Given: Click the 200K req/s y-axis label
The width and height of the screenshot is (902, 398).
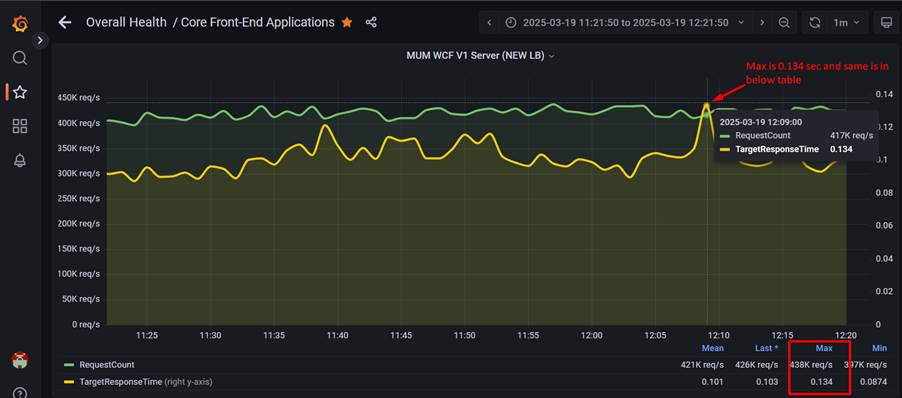Looking at the screenshot, I should coord(79,224).
